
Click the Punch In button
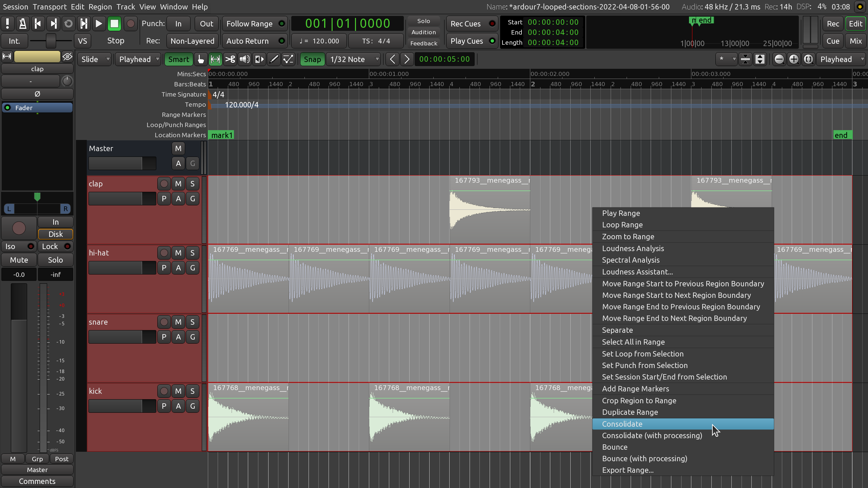(178, 23)
